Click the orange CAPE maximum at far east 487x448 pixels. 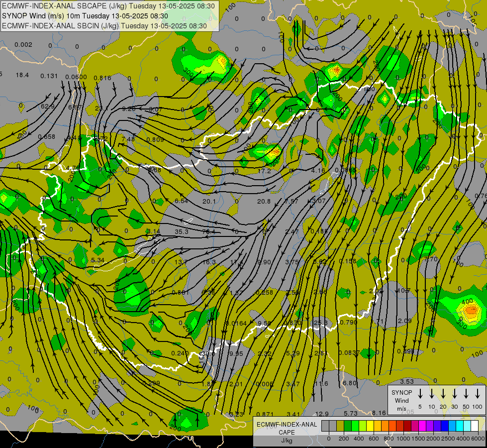click(471, 310)
